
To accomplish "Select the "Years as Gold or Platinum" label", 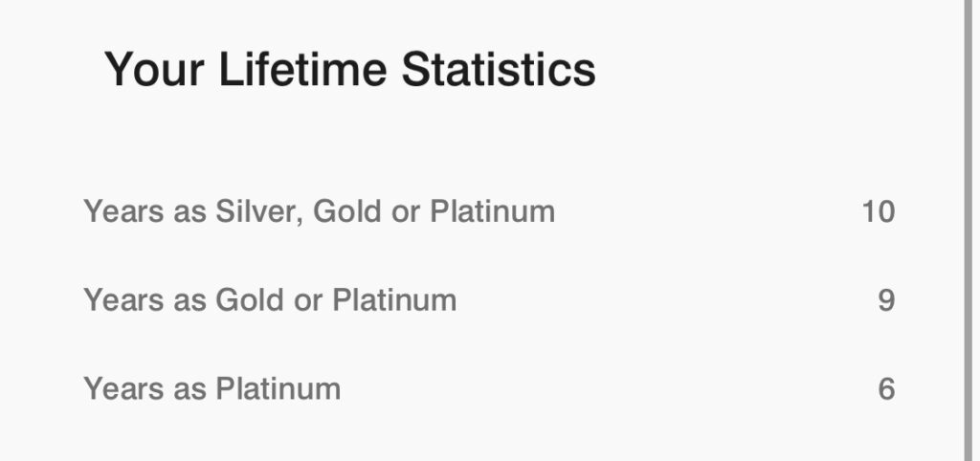I will click(270, 300).
